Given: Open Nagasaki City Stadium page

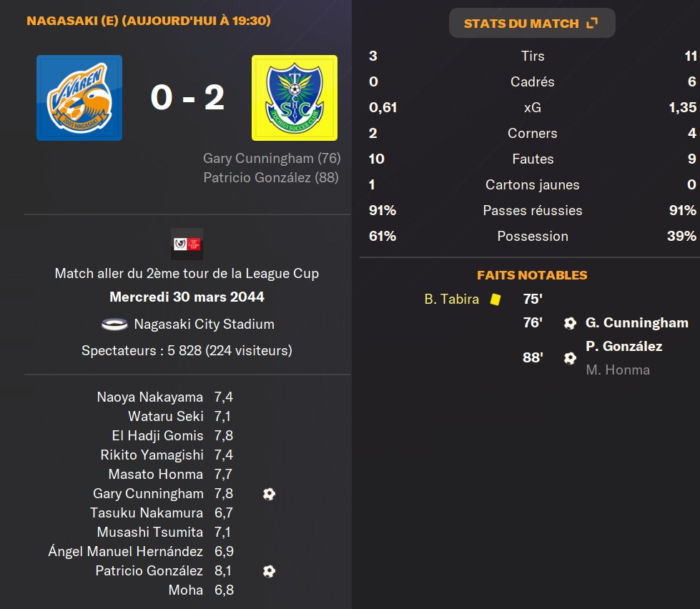Looking at the screenshot, I should pyautogui.click(x=204, y=325).
